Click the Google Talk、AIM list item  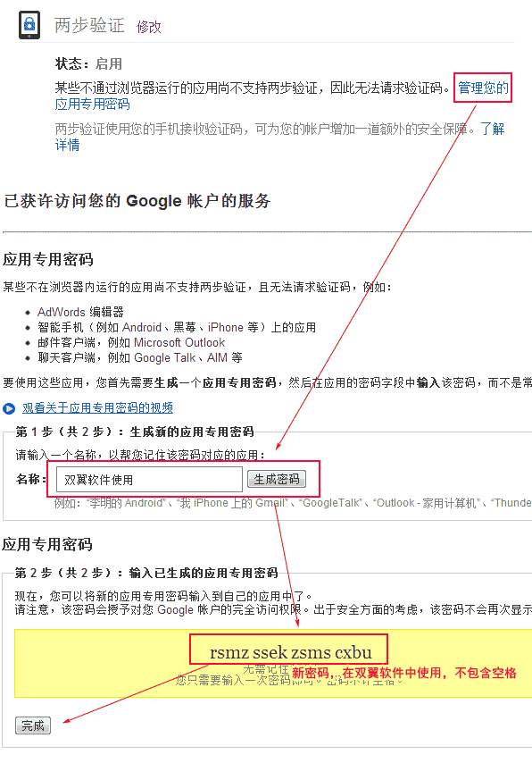(140, 357)
